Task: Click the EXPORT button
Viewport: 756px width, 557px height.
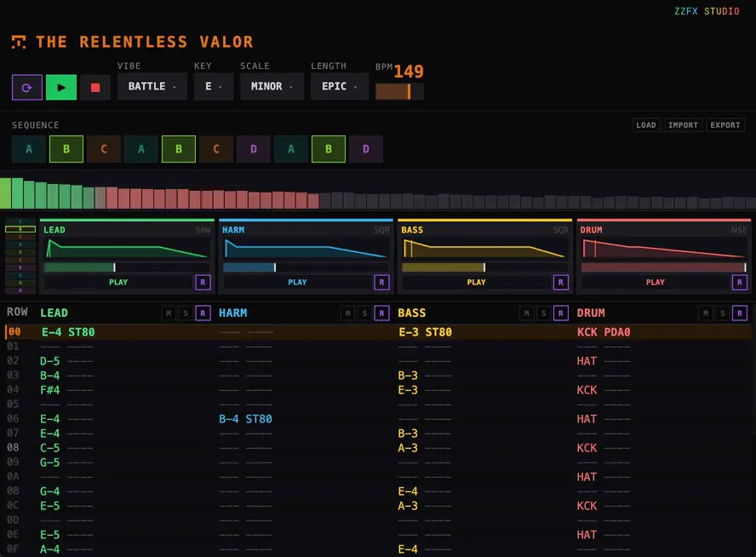Action: (x=725, y=125)
